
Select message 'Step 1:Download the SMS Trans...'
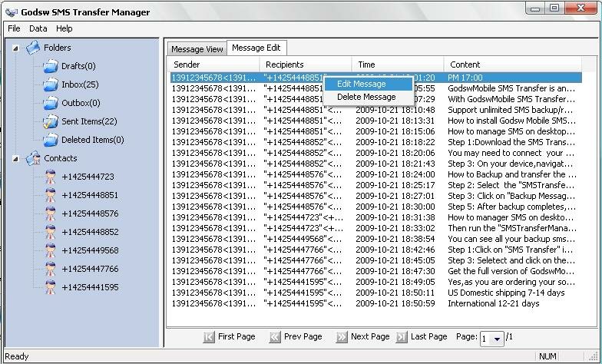coord(376,142)
